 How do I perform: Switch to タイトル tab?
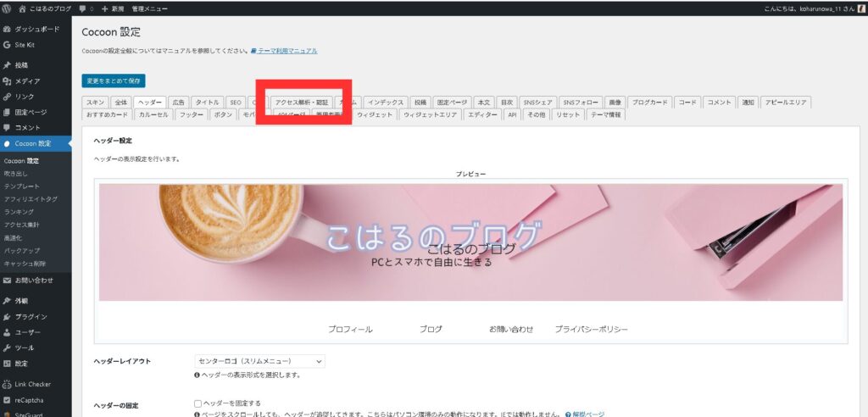(x=208, y=103)
